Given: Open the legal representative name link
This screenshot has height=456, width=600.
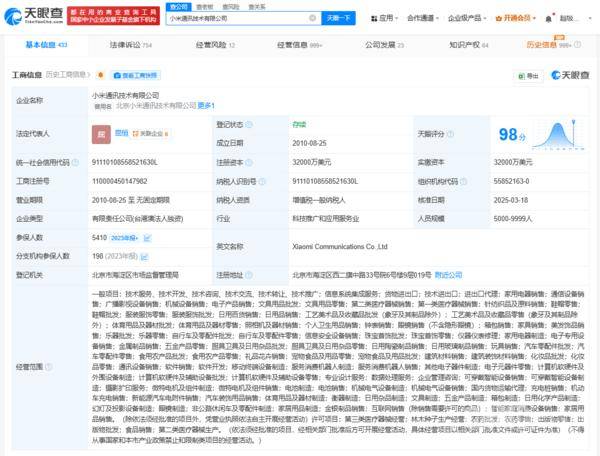Looking at the screenshot, I should pos(122,133).
